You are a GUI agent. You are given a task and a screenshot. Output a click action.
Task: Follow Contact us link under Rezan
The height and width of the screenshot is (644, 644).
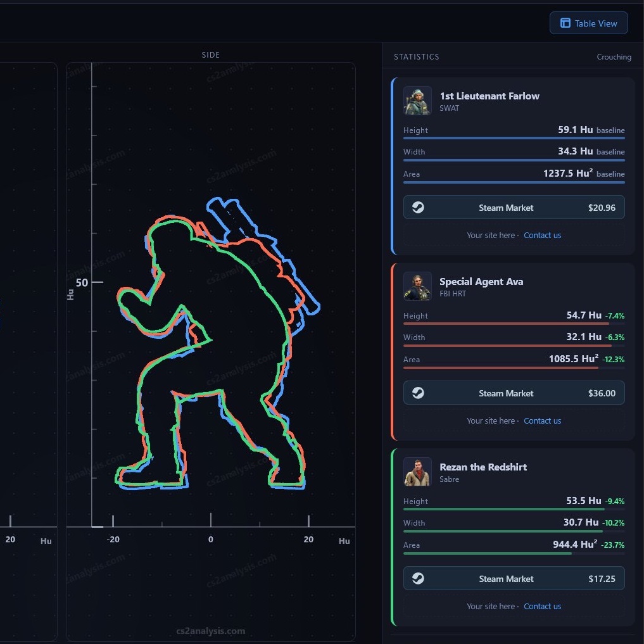pyautogui.click(x=542, y=606)
